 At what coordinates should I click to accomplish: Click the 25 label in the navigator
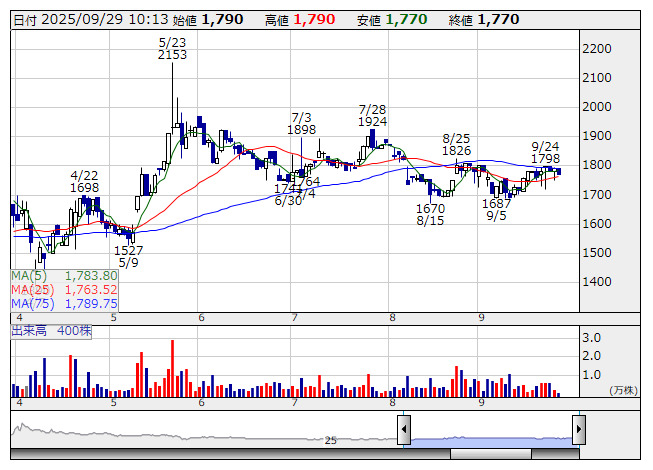pos(331,440)
